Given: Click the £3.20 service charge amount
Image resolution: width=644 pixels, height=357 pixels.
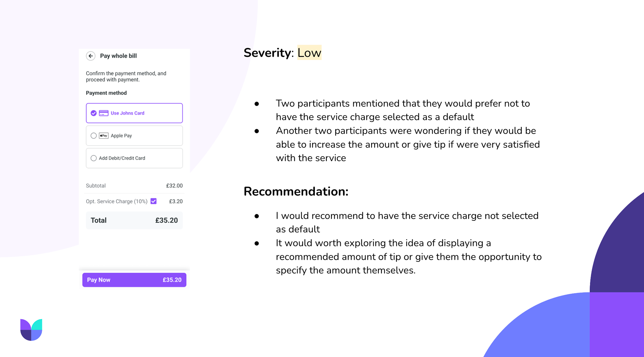Looking at the screenshot, I should point(176,201).
